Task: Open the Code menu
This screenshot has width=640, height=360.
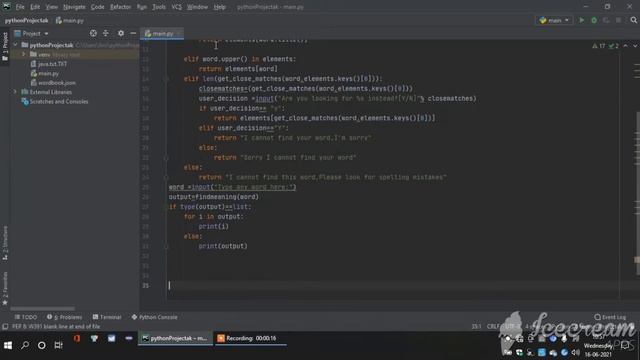Action: [98, 7]
